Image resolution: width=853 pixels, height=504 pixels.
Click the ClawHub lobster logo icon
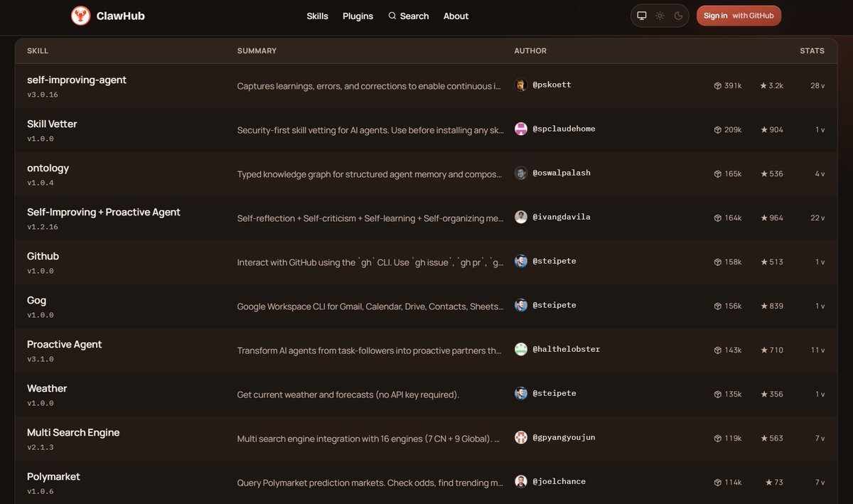click(x=81, y=16)
